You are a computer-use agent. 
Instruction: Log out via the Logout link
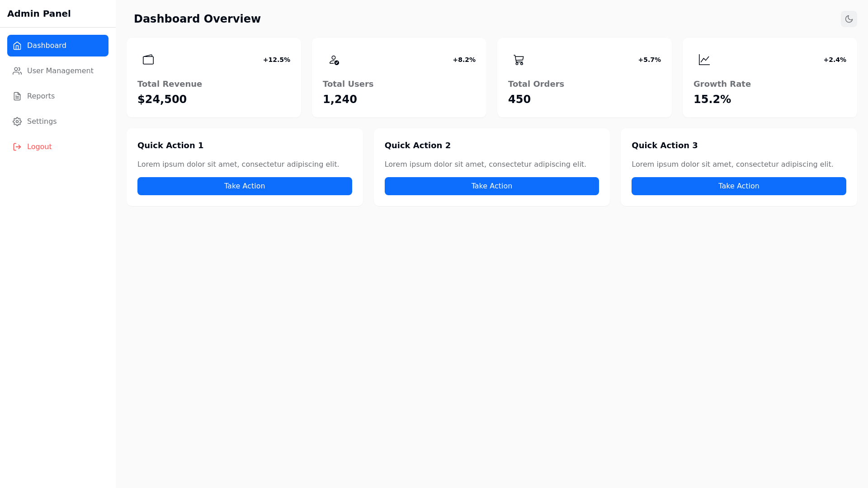coord(39,147)
